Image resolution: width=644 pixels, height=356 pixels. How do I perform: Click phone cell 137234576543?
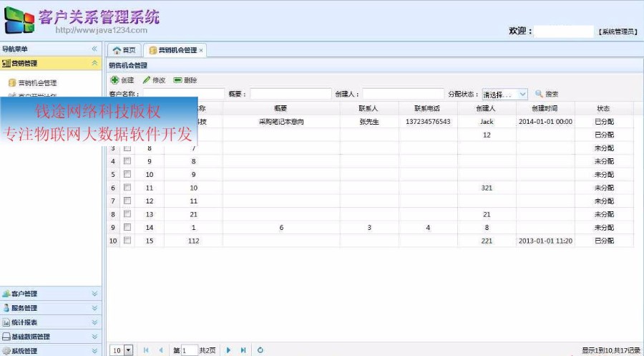pyautogui.click(x=428, y=122)
